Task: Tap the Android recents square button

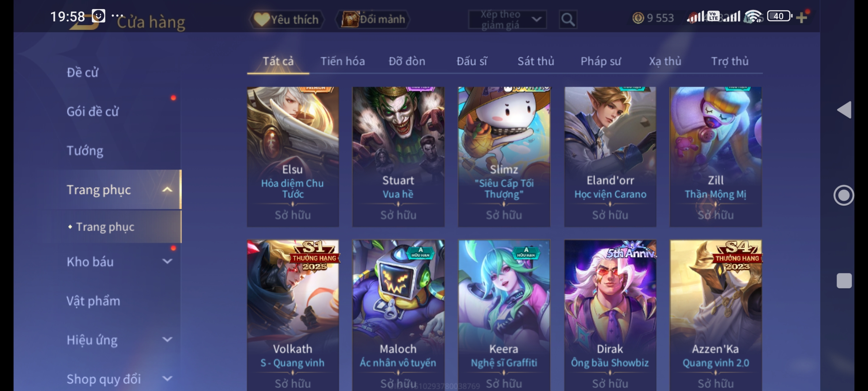Action: tap(844, 281)
